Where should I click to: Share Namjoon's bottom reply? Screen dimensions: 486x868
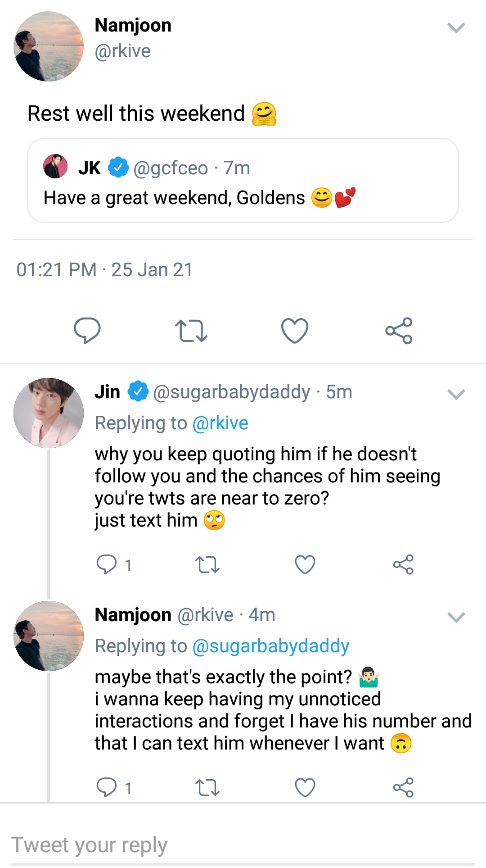(403, 787)
